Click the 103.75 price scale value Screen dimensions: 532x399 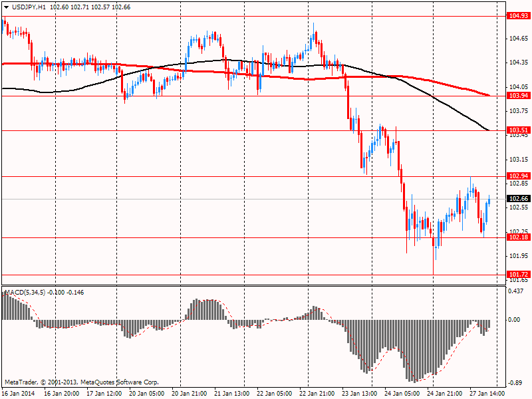coord(519,111)
